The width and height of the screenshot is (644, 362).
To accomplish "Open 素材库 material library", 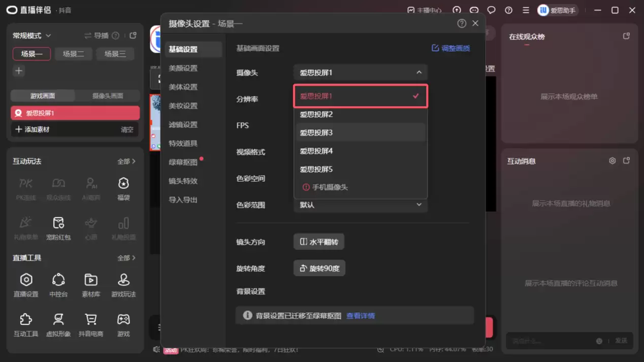I will (x=91, y=284).
